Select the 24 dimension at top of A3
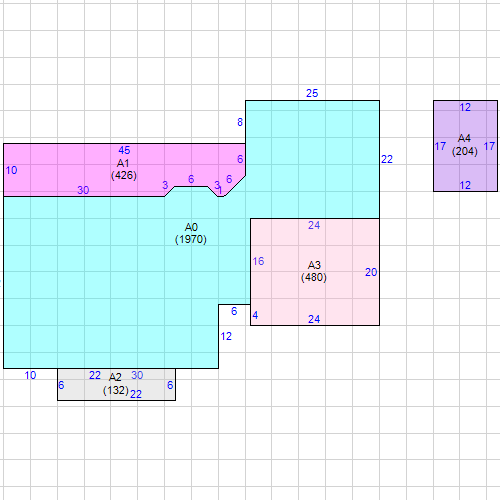Screen dimensions: 500x500 [x=314, y=225]
